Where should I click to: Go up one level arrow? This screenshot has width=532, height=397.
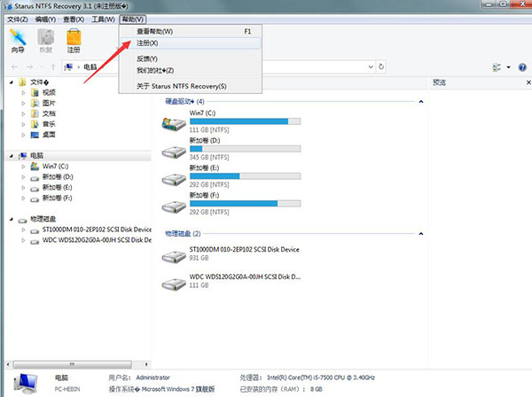[53, 67]
